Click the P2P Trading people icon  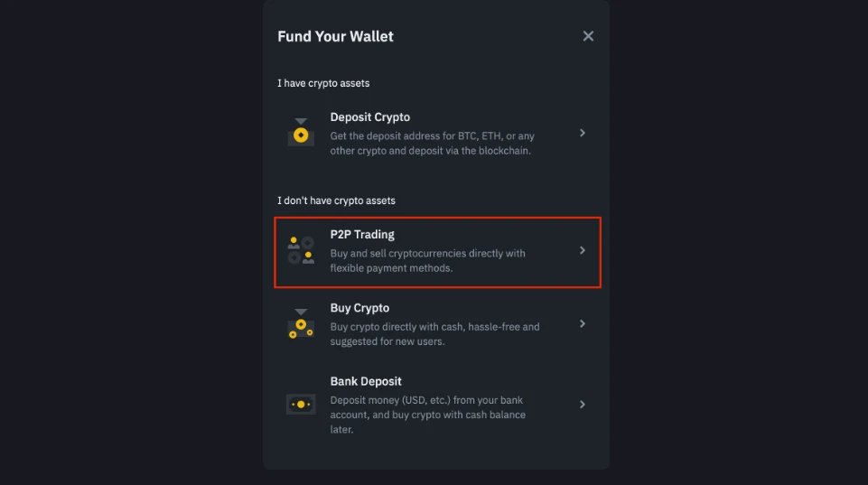click(301, 250)
